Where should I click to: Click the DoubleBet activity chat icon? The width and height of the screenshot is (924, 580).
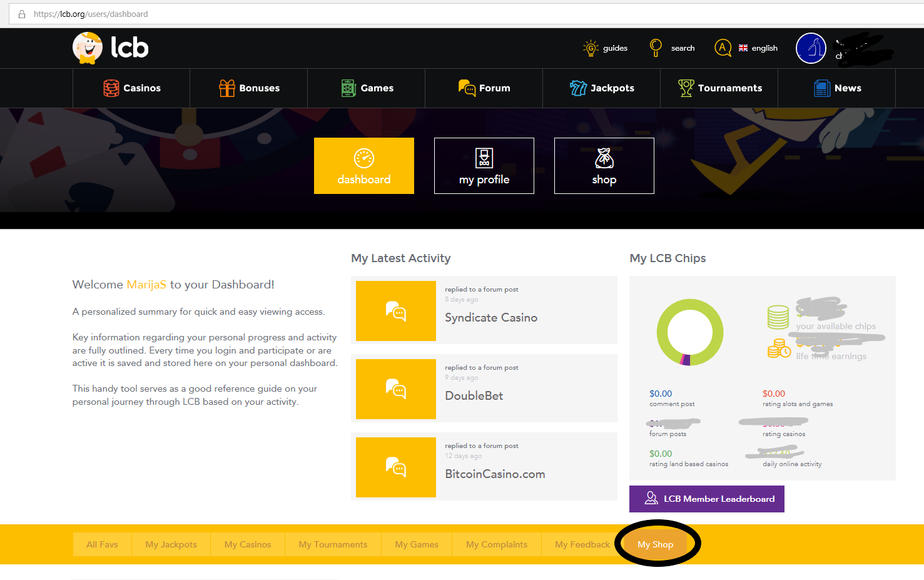click(x=396, y=389)
